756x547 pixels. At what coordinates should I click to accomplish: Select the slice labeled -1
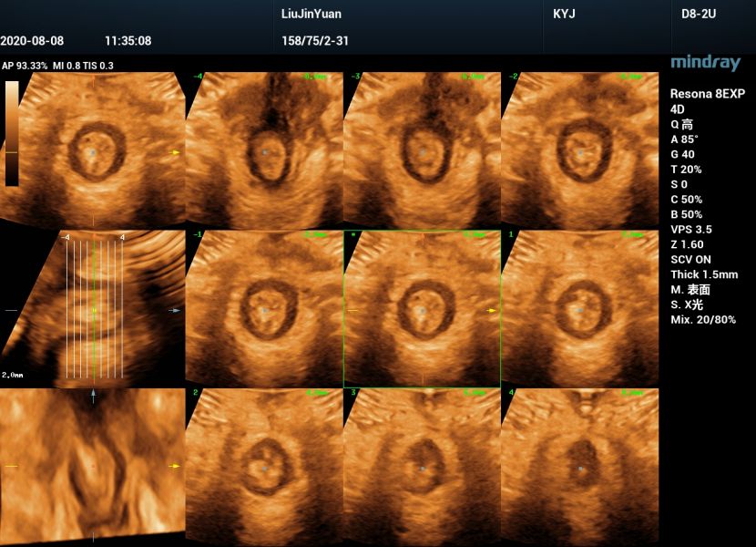click(x=264, y=308)
